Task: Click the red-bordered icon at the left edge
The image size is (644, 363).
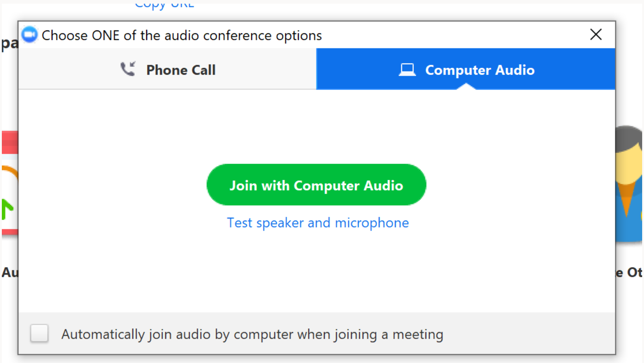Action: (x=10, y=184)
